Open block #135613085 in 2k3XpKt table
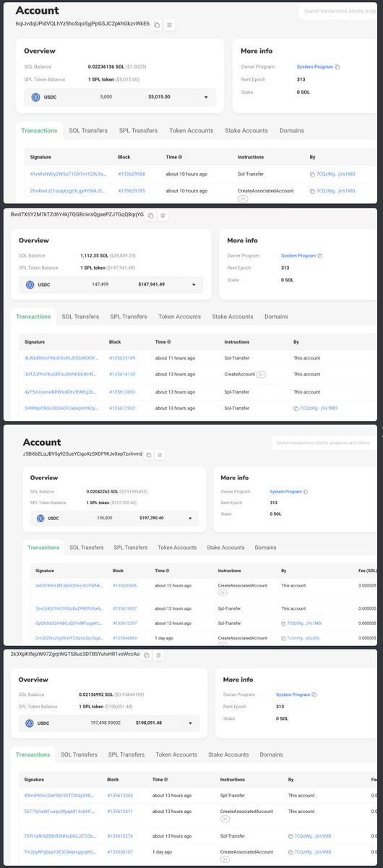This screenshot has width=383, height=868. coord(121,796)
